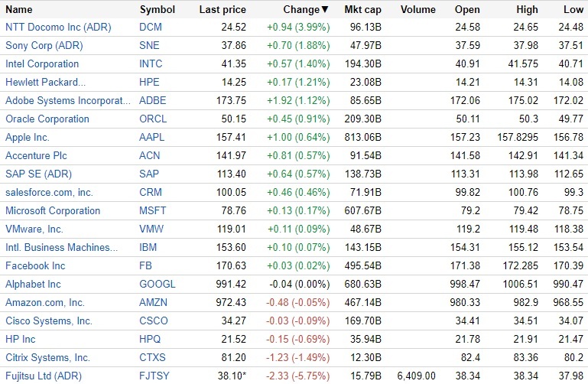Viewport: 588px width, 384px height.
Task: Click the Intel Corporation link
Action: pos(42,64)
